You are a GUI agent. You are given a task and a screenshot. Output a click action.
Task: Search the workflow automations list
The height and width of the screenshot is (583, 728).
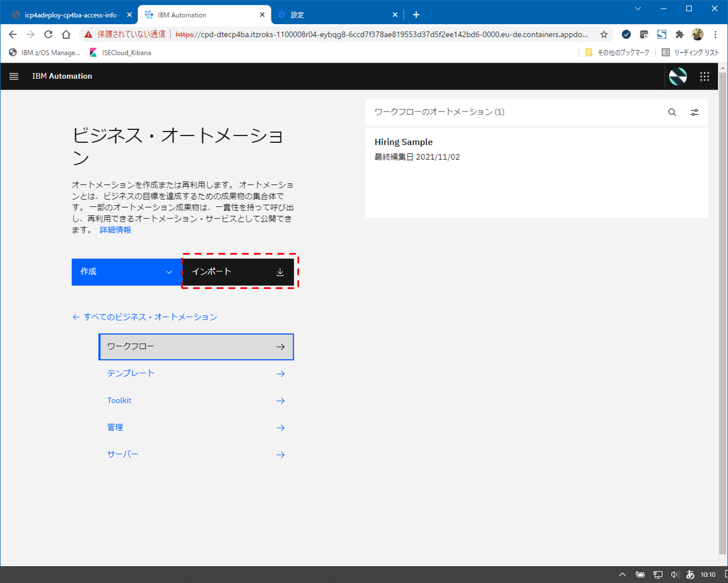click(x=672, y=112)
